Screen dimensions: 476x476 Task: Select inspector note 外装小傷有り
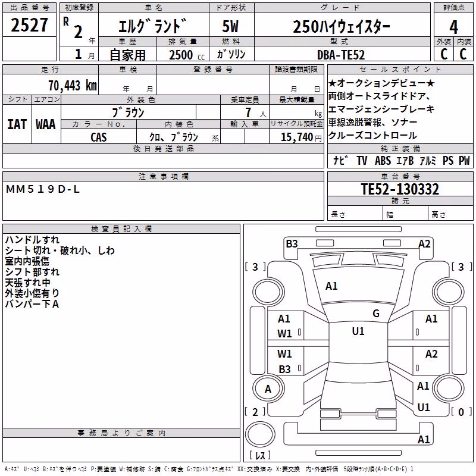pyautogui.click(x=32, y=293)
